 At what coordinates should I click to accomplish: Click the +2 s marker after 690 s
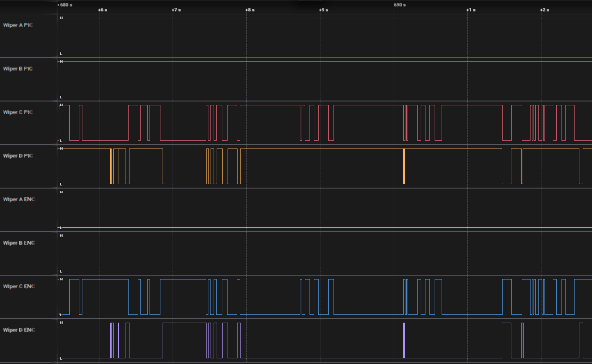point(544,10)
